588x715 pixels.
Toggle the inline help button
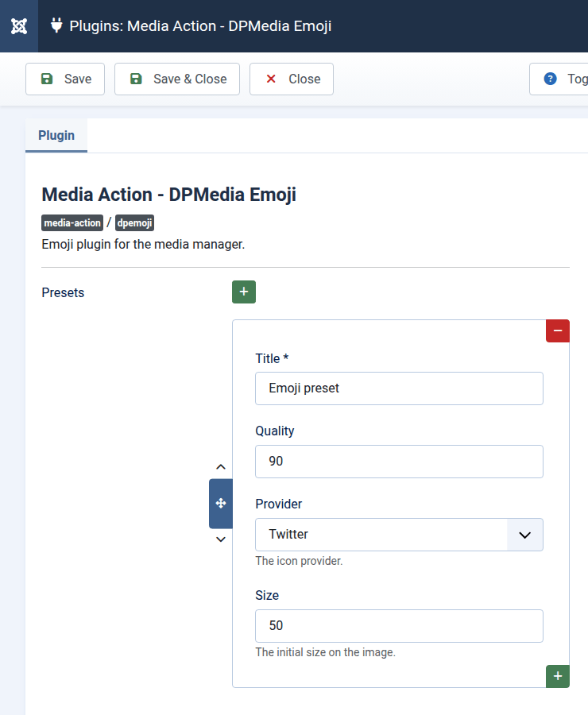click(x=559, y=79)
